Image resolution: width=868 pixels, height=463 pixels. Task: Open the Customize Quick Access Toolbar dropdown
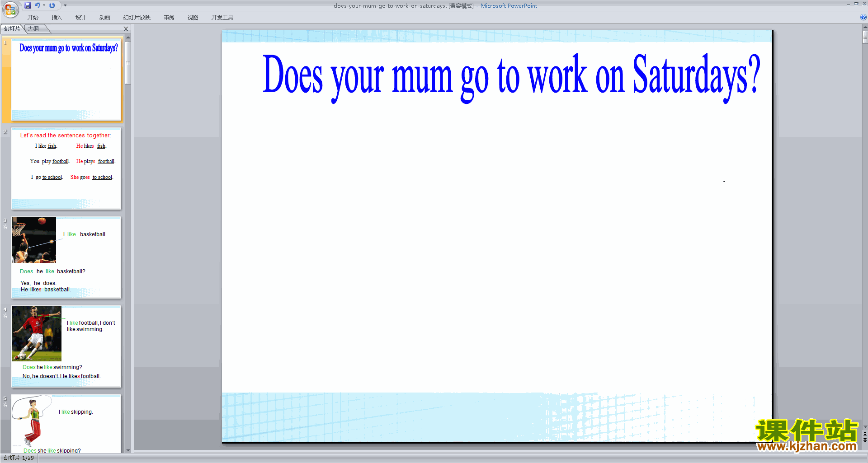click(x=65, y=5)
